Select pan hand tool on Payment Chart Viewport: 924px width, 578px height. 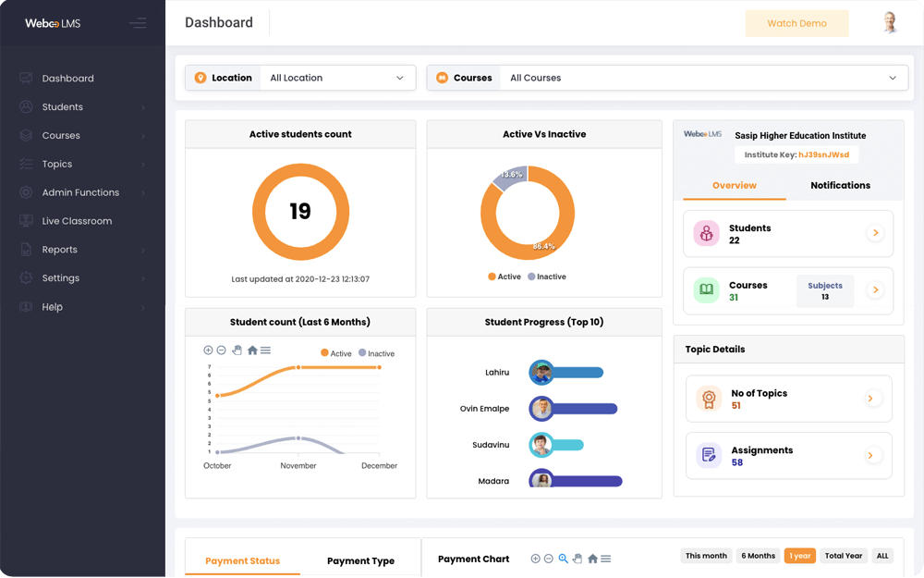click(x=577, y=559)
